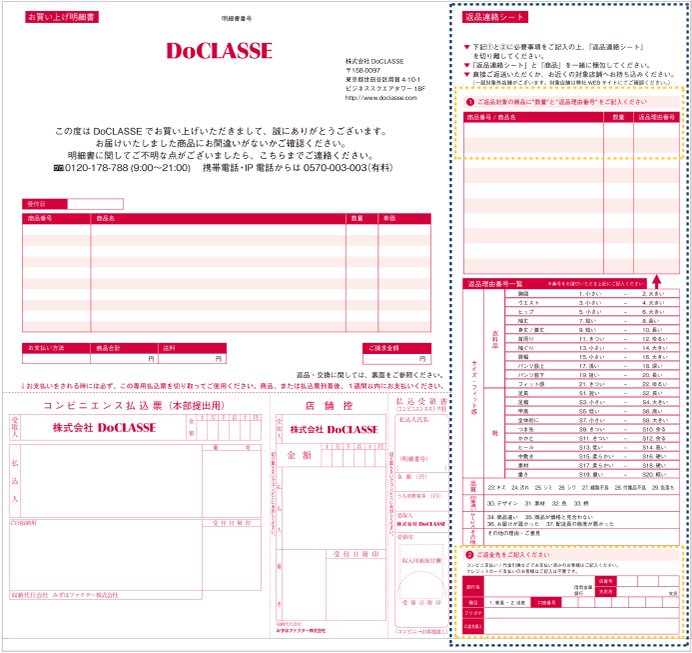Viewport: 692px width, 653px height.
Task: Click the 返品理由番号 column header
Action: (656, 117)
